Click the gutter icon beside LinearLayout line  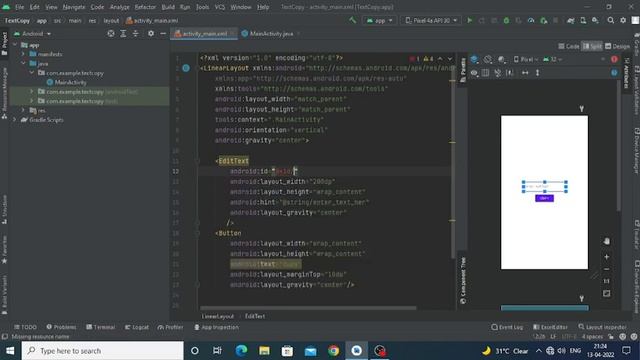click(186, 68)
